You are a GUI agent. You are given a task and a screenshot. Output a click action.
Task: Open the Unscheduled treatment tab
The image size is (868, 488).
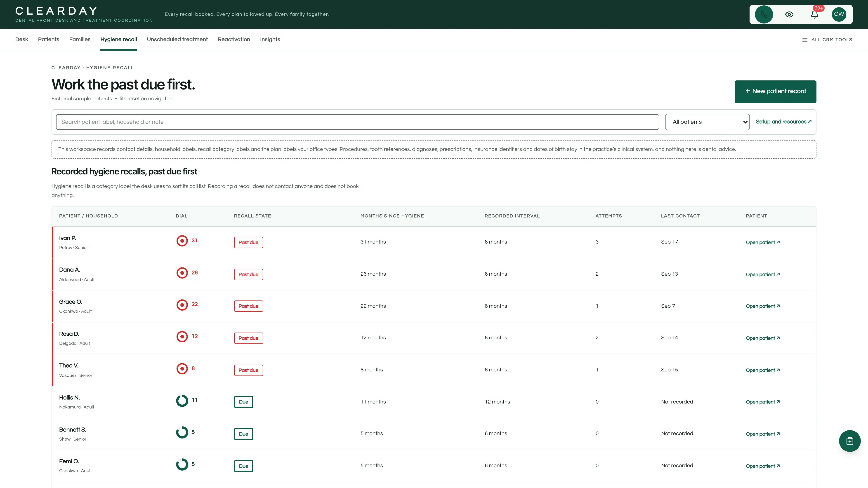click(x=177, y=39)
